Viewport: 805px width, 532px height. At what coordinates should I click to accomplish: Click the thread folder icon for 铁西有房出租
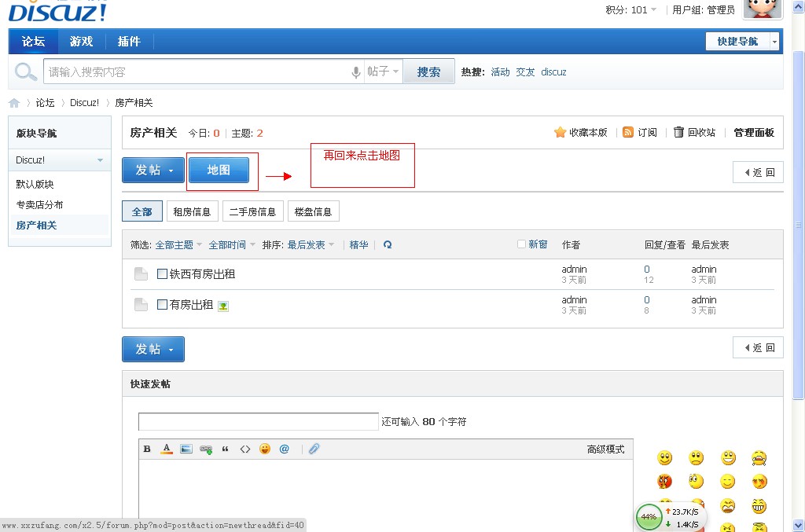pyautogui.click(x=142, y=274)
